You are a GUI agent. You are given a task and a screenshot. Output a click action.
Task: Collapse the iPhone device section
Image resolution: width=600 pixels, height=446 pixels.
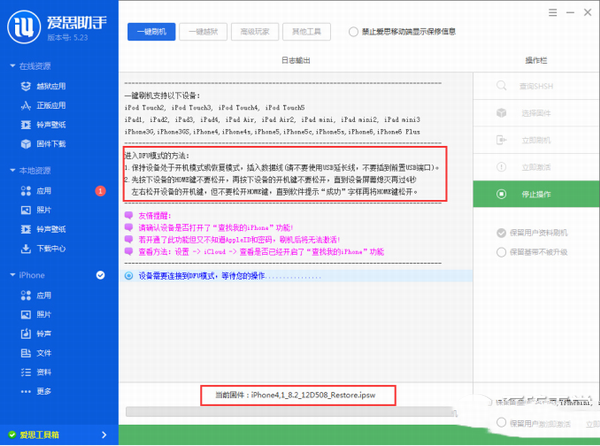tap(13, 275)
